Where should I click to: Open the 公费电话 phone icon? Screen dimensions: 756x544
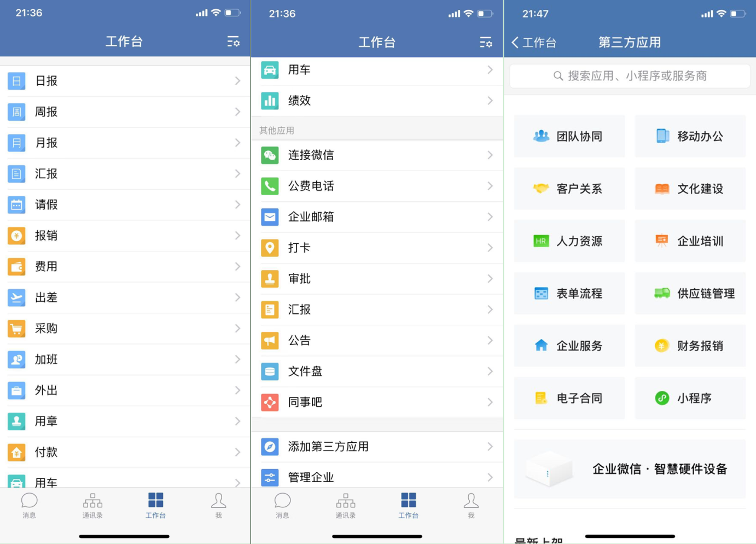[270, 186]
